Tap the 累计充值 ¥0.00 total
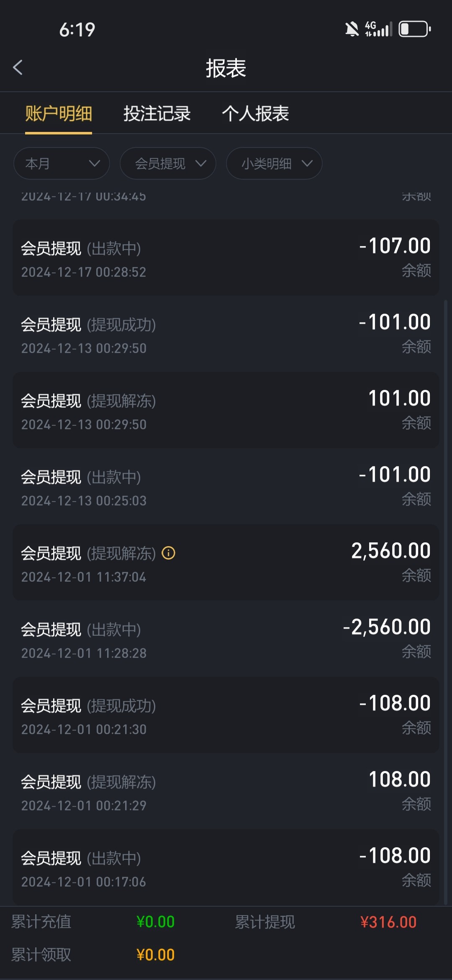 point(155,922)
